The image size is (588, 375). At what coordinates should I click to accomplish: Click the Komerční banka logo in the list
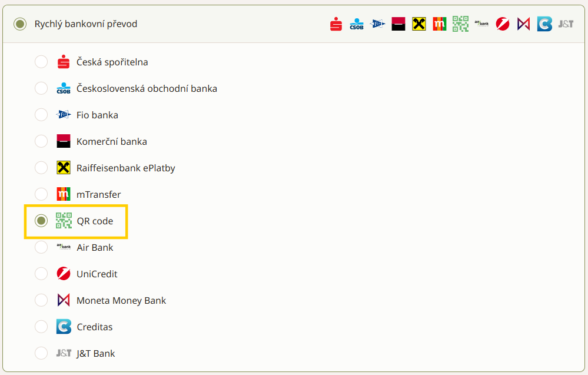pyautogui.click(x=64, y=141)
